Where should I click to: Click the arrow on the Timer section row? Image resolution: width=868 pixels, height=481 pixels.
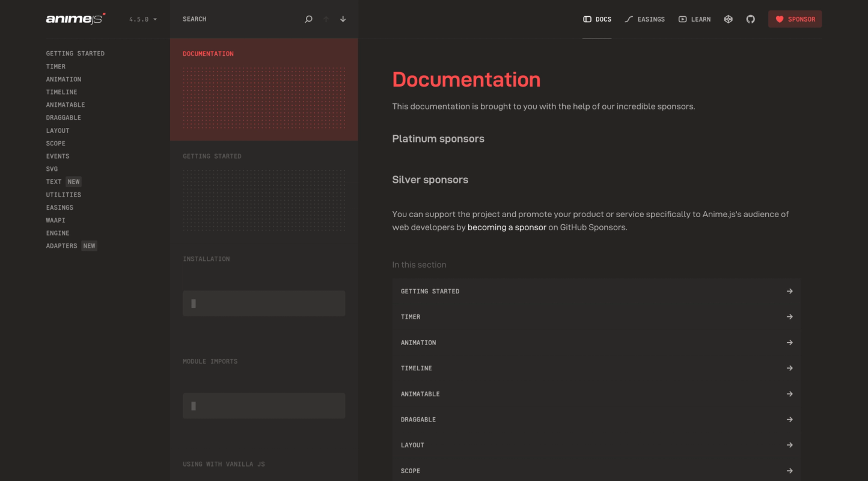click(790, 317)
